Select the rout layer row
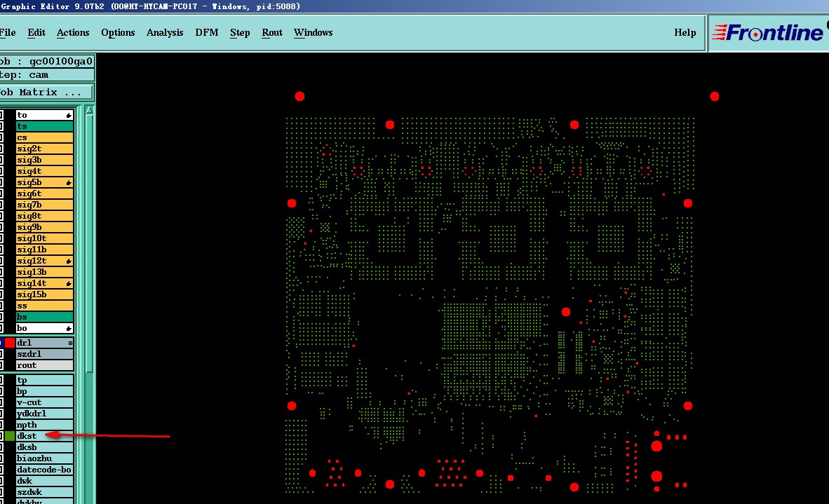Screen dimensions: 829x504 [x=44, y=365]
